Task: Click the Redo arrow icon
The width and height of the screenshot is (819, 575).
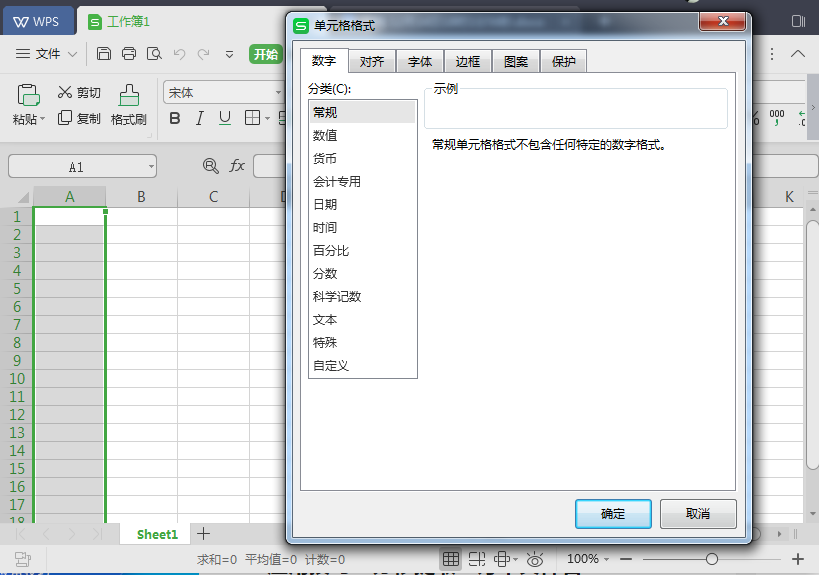Action: click(203, 54)
